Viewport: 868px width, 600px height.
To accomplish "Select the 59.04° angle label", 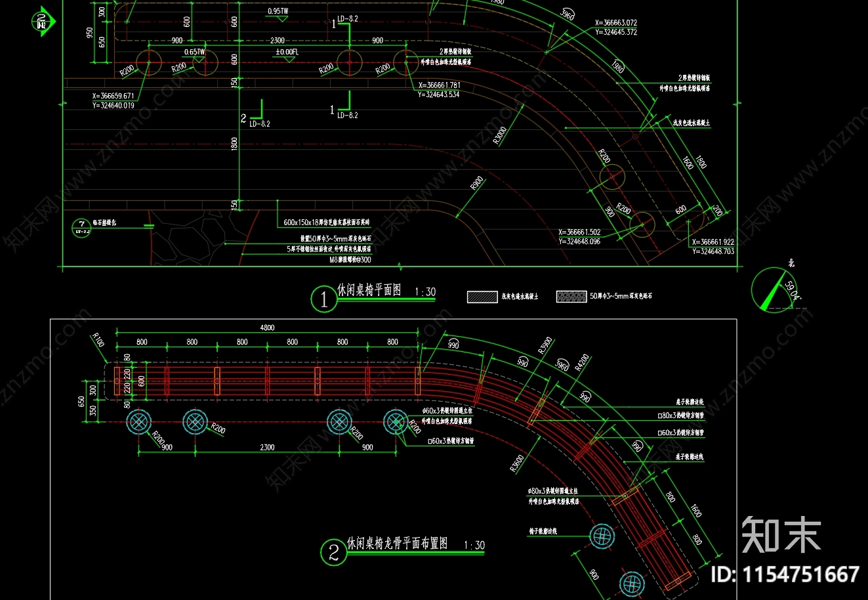I will pos(792,290).
